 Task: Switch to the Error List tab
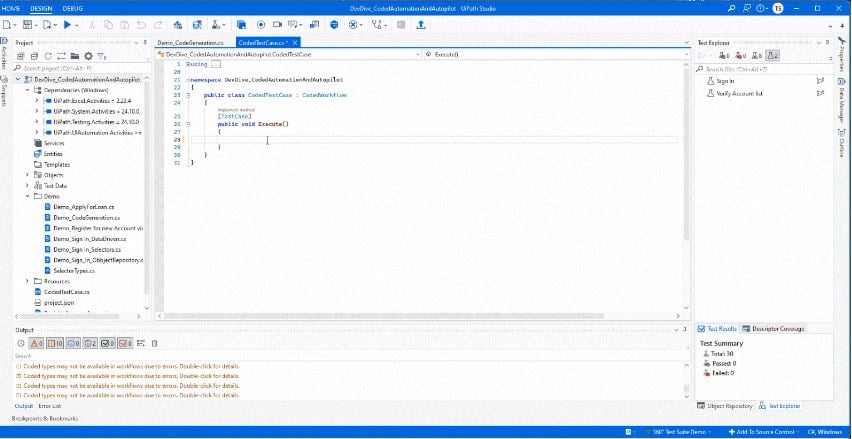tap(50, 406)
